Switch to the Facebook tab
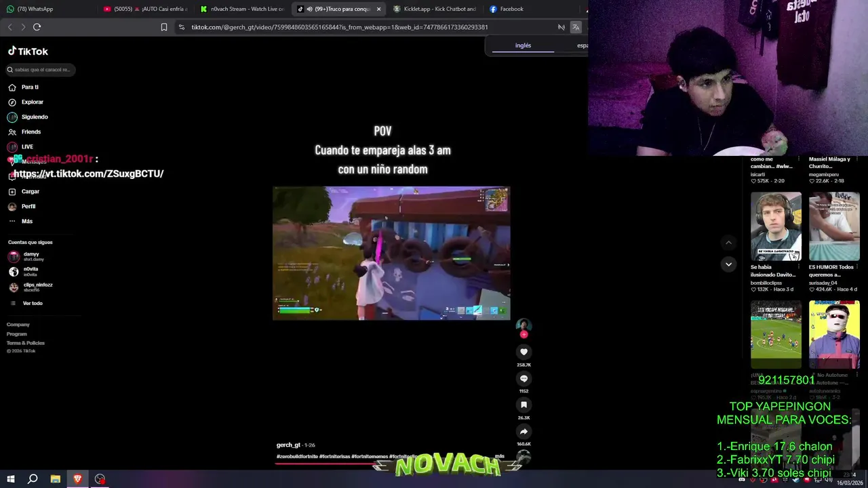868x488 pixels. coord(532,9)
